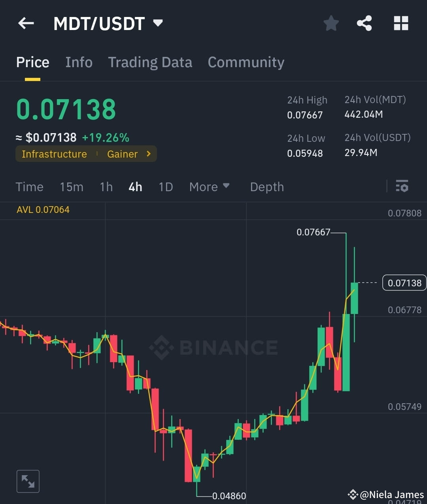Open the Niela James watermark diamond icon
This screenshot has width=427, height=504.
pyautogui.click(x=353, y=494)
